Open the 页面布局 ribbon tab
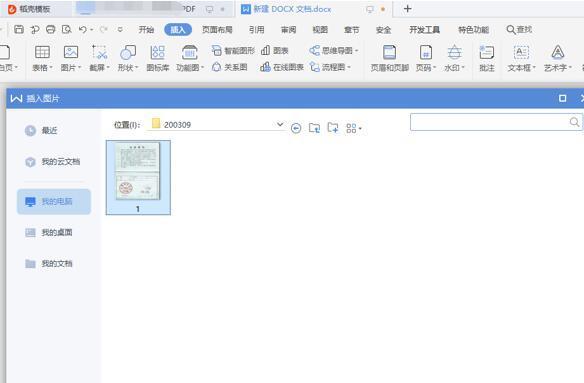Viewport: 584px width, 383px height. tap(217, 30)
